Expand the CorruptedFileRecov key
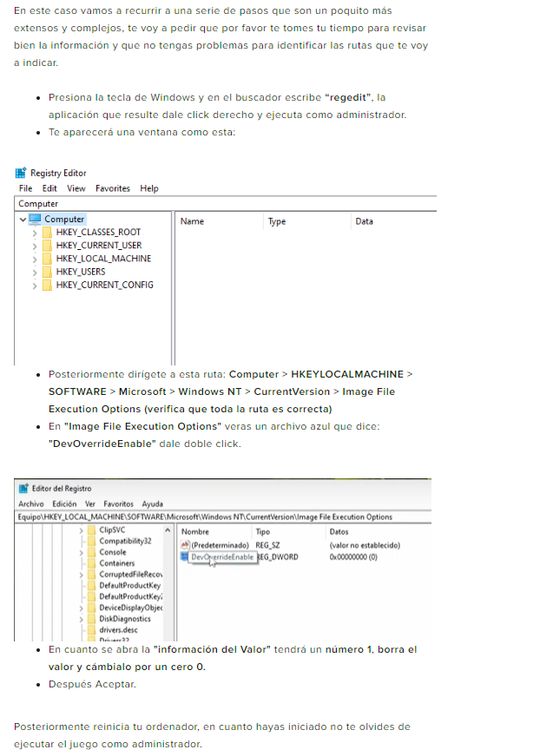540x756 pixels. tap(81, 575)
